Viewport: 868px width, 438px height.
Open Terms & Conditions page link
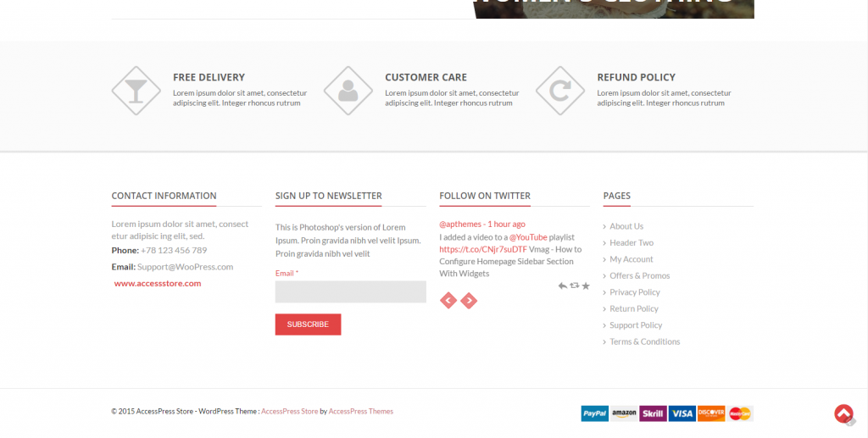645,342
